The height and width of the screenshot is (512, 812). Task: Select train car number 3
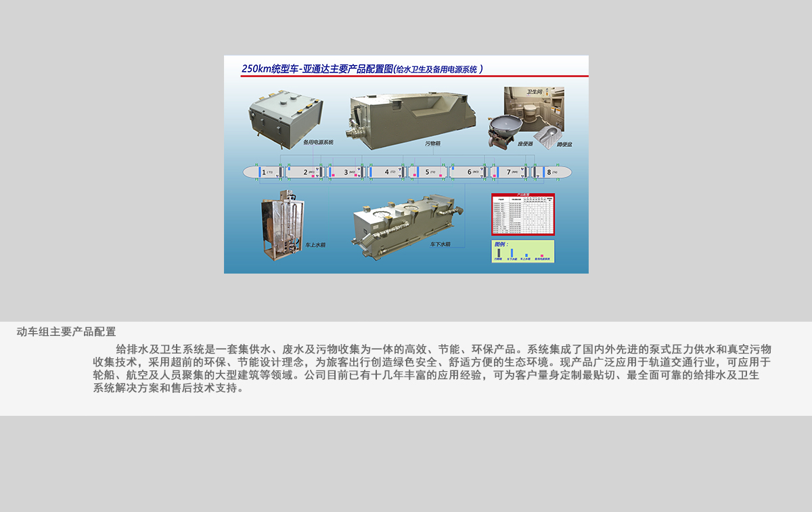346,172
